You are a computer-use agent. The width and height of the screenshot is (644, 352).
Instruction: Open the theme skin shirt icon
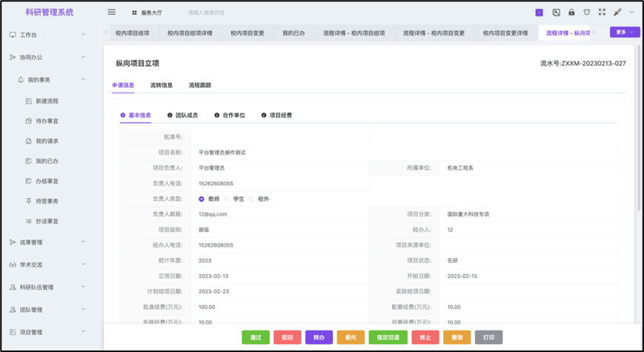[x=586, y=13]
